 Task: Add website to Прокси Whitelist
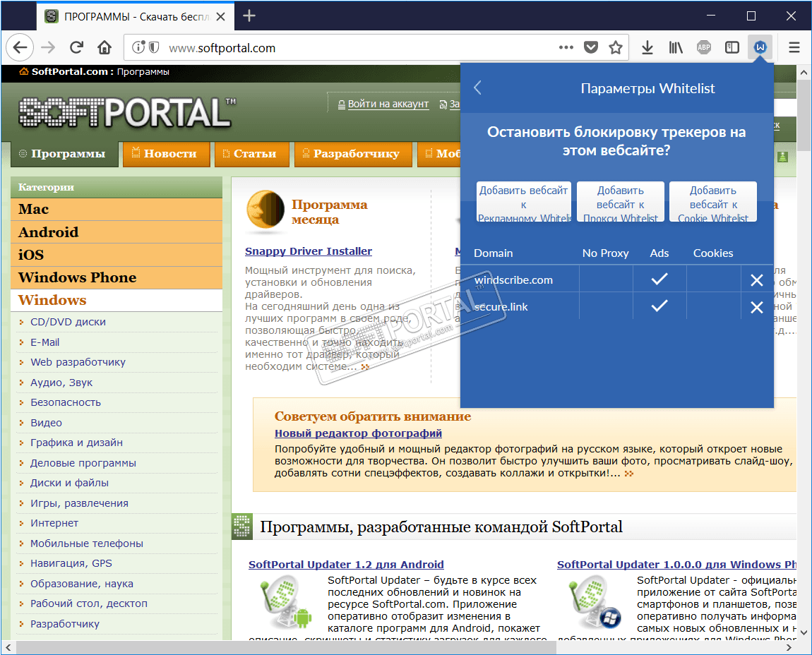pyautogui.click(x=621, y=201)
